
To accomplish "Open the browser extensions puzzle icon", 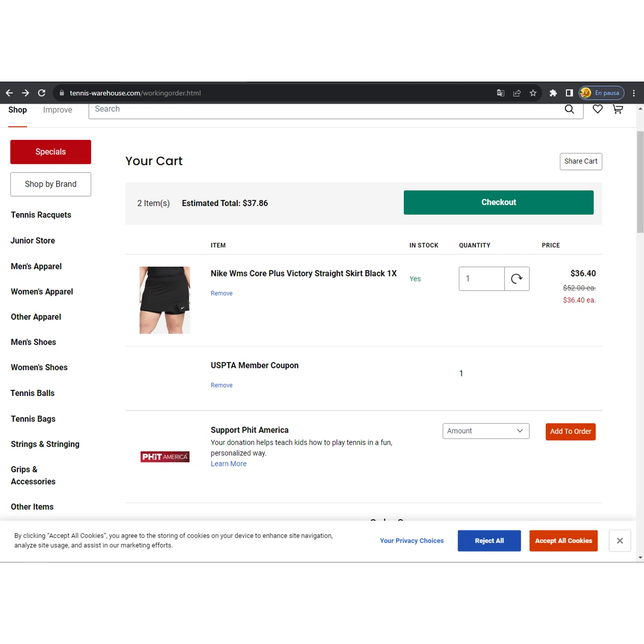I will [x=553, y=93].
